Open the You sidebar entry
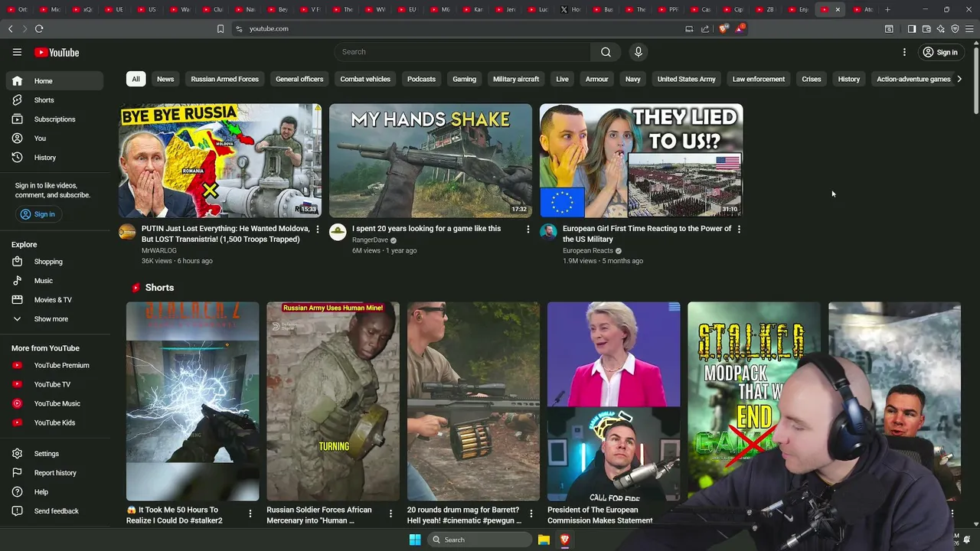The width and height of the screenshot is (980, 551). 54,139
